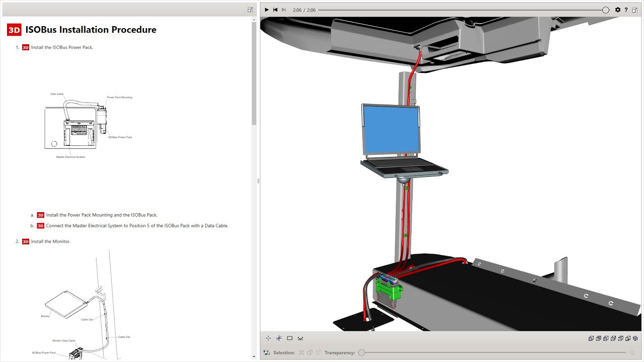Click the 'Master Electrical System' diagram label
The width and height of the screenshot is (644, 362).
coord(71,157)
